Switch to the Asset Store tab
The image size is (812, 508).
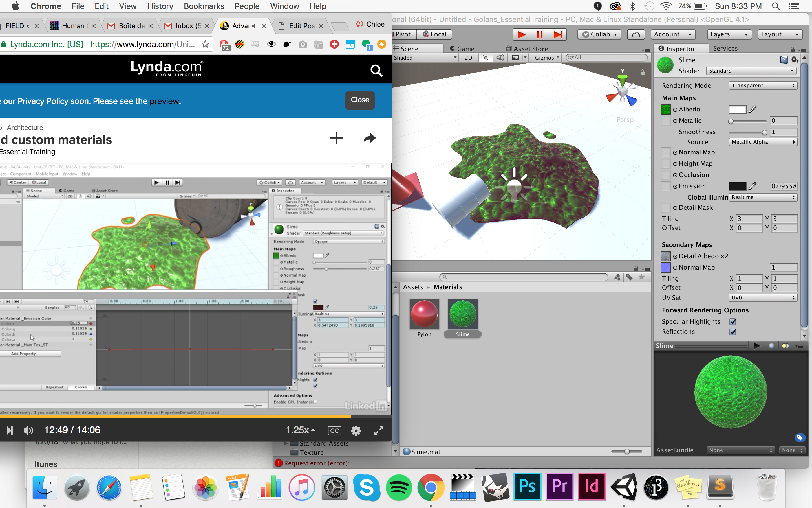(527, 49)
